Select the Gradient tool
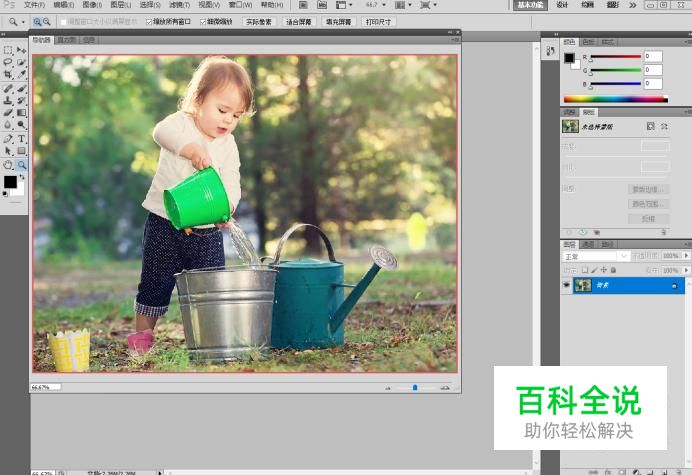This screenshot has width=692, height=475. point(21,113)
